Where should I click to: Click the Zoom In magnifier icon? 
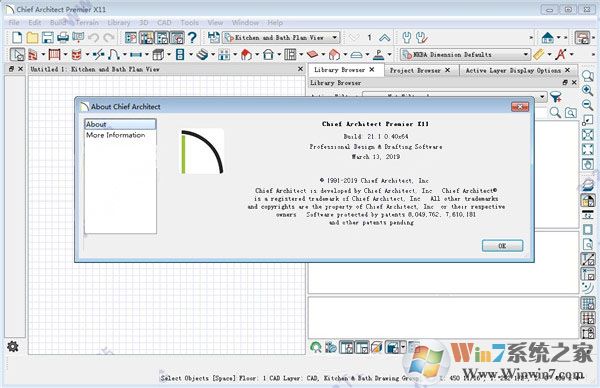tap(588, 90)
